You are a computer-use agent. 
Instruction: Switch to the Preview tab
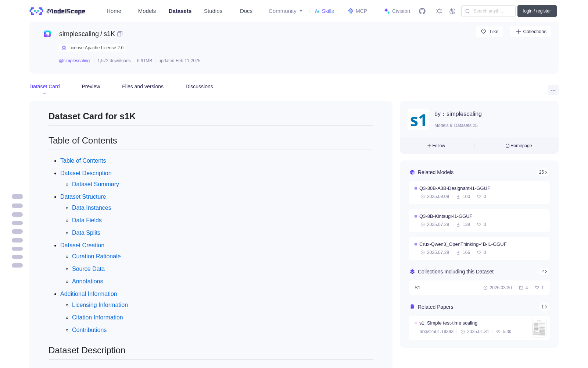[x=91, y=86]
